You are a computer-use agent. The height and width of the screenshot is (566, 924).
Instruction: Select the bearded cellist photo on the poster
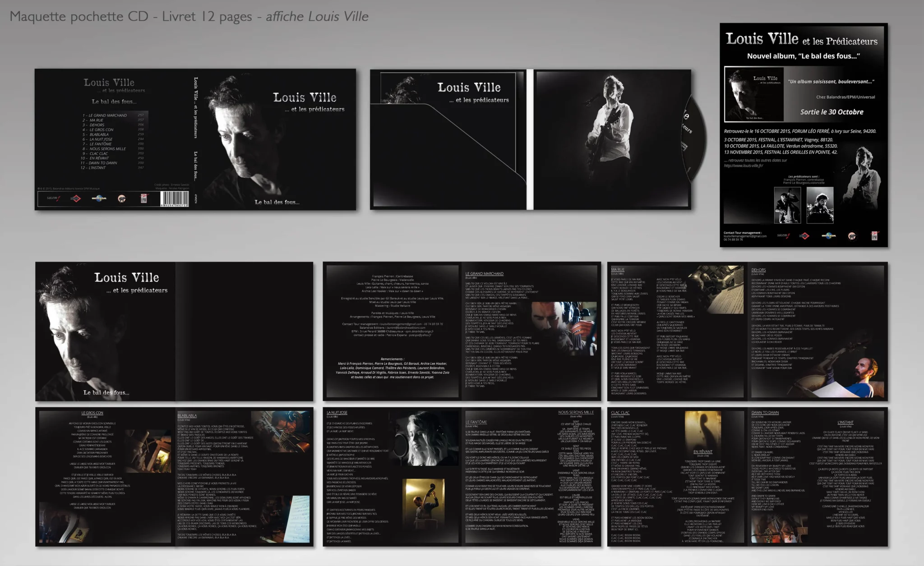click(820, 205)
